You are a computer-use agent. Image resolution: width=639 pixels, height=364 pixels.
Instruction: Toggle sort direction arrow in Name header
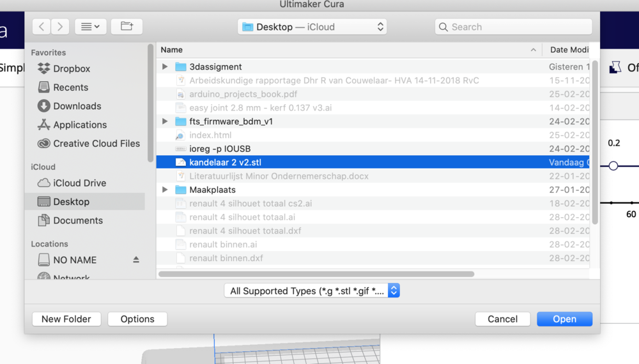click(x=533, y=50)
